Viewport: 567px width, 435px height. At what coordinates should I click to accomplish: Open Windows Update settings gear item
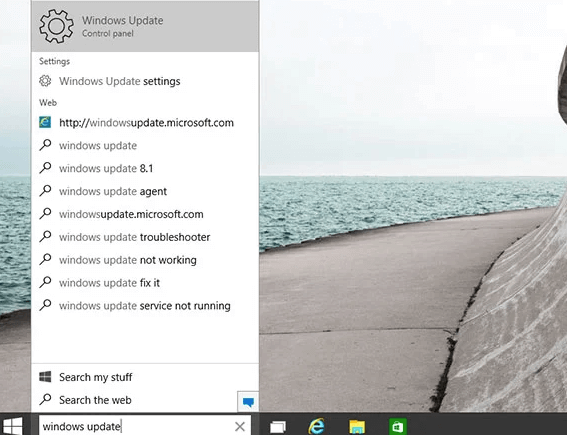(x=145, y=81)
